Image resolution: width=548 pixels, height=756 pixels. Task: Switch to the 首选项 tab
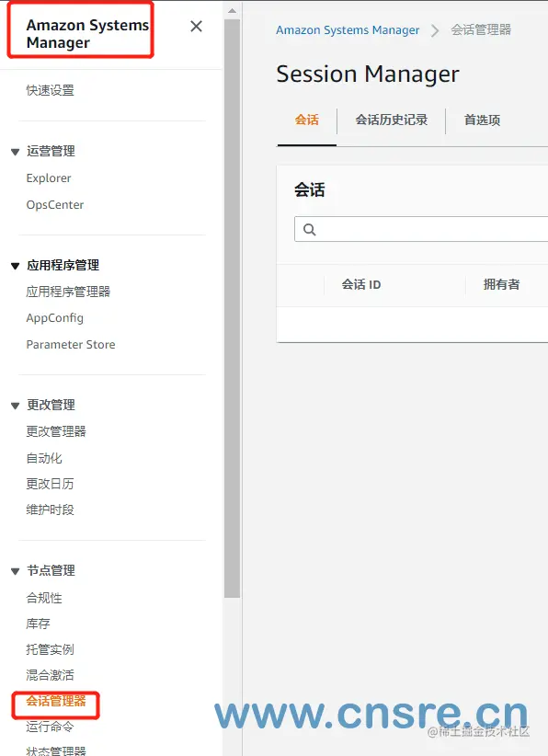pyautogui.click(x=482, y=120)
